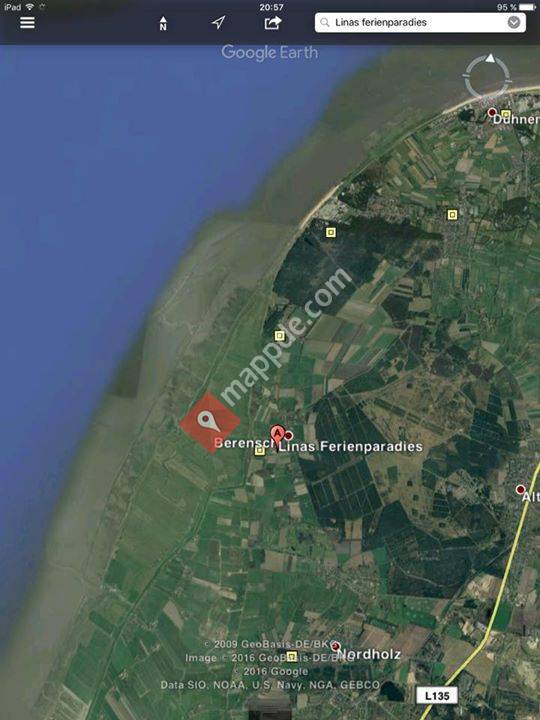Tap the yellow square marker near Nordholz
Viewport: 540px width, 720px height.
[292, 656]
